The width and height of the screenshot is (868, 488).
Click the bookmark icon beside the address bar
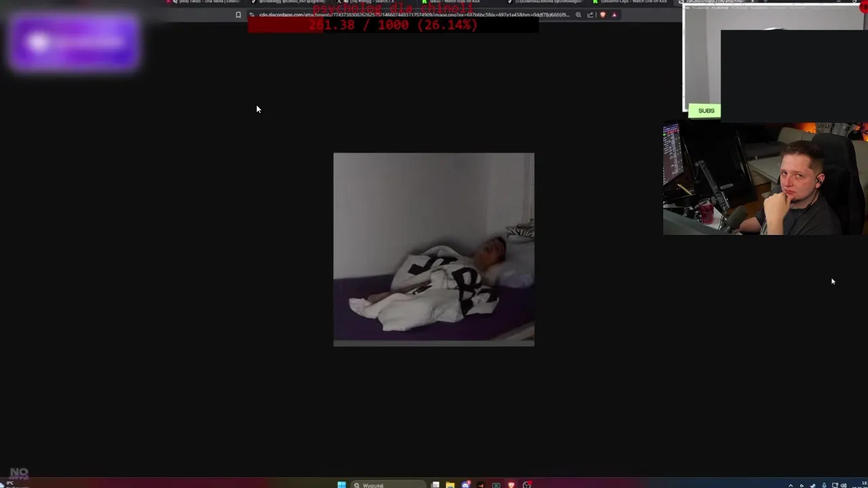pos(238,15)
